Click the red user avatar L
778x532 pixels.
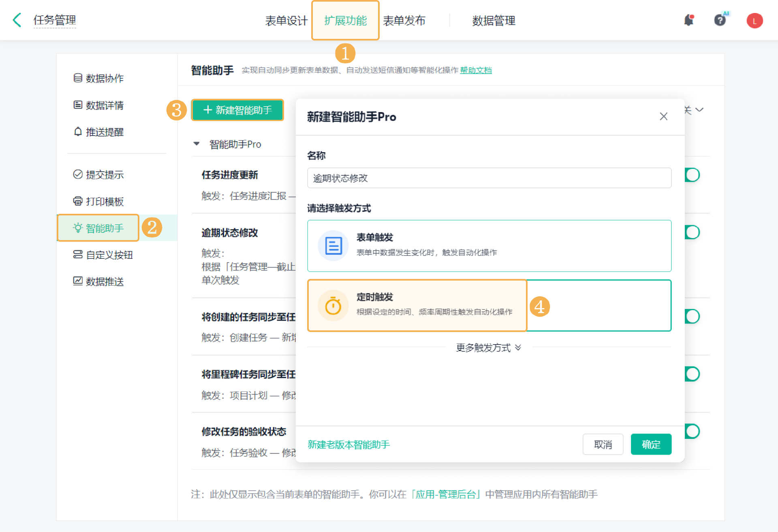(x=754, y=21)
